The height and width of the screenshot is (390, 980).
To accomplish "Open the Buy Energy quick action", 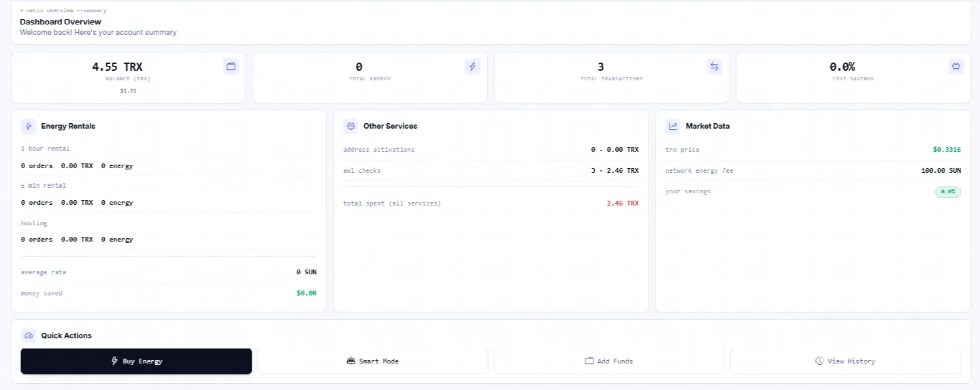I will 136,361.
